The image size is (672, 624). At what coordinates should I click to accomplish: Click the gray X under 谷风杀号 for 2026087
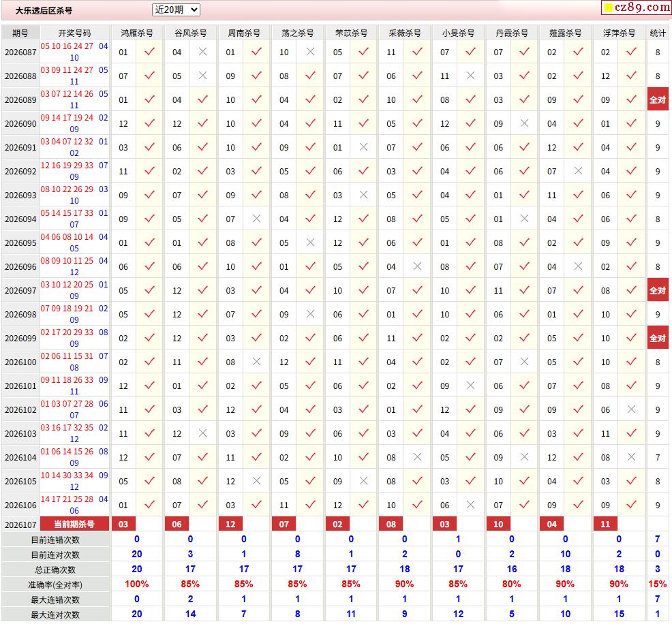tap(202, 52)
